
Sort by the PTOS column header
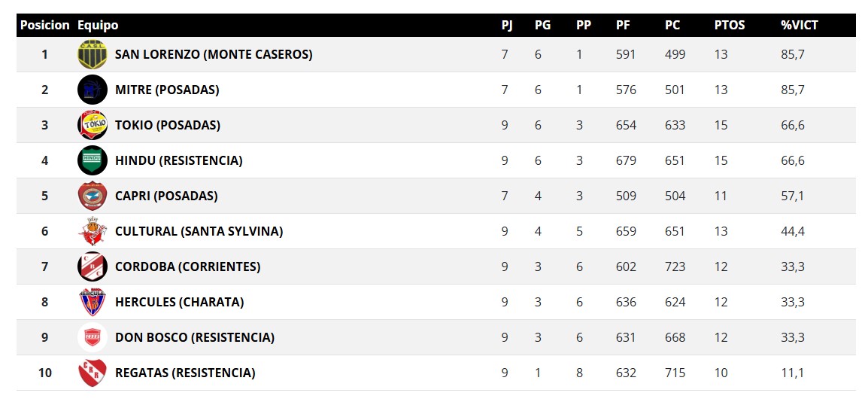click(x=729, y=25)
